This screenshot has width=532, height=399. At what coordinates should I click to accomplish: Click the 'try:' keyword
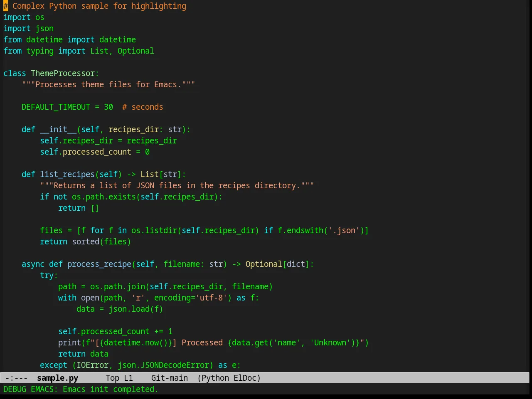pyautogui.click(x=49, y=275)
